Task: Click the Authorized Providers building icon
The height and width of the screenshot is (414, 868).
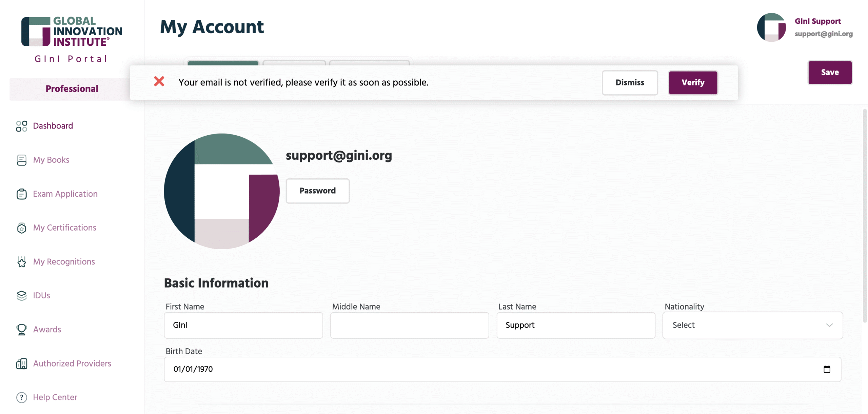Action: tap(22, 363)
